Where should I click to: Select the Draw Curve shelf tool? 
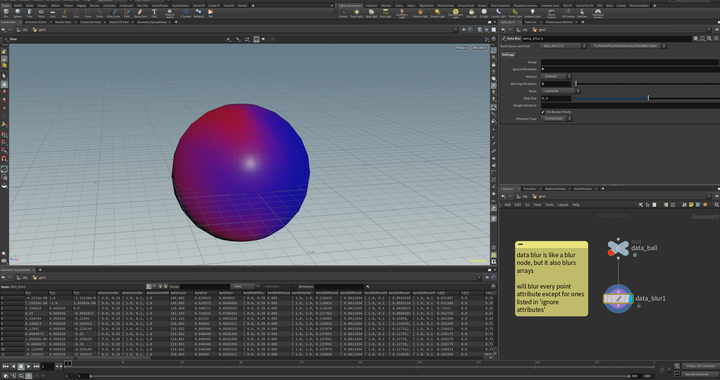[113, 13]
